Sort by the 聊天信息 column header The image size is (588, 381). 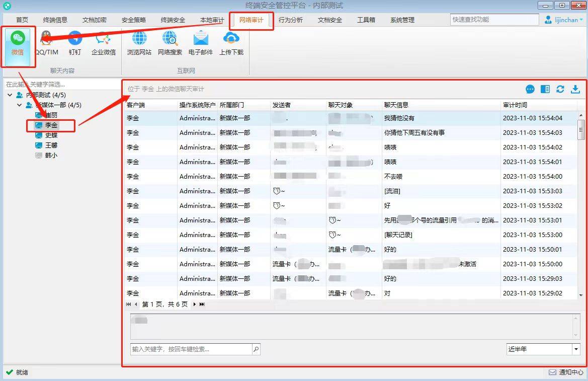(x=441, y=105)
